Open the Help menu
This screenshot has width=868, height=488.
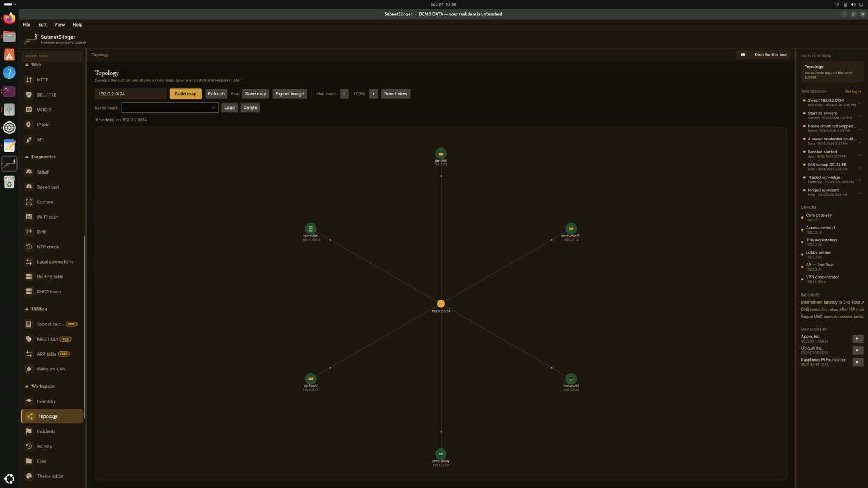[78, 25]
